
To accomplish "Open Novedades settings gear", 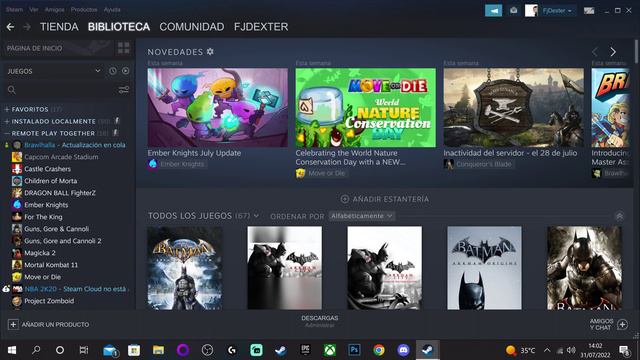I will point(210,51).
